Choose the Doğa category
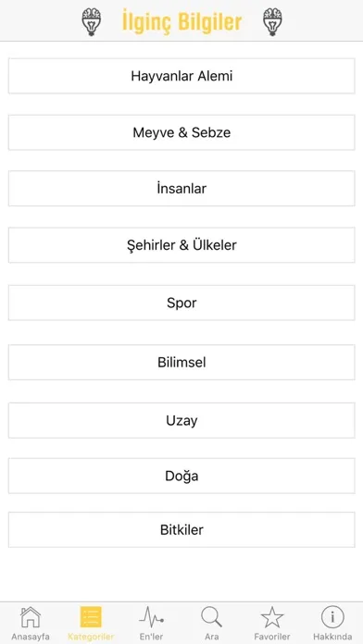Viewport: 363px width, 644px height. pos(181,476)
